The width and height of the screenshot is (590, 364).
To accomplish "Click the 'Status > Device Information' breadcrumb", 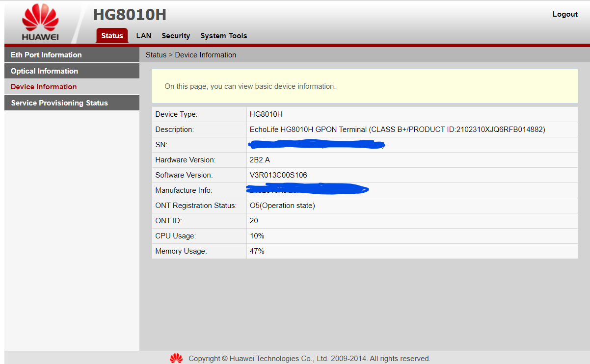I will point(191,55).
